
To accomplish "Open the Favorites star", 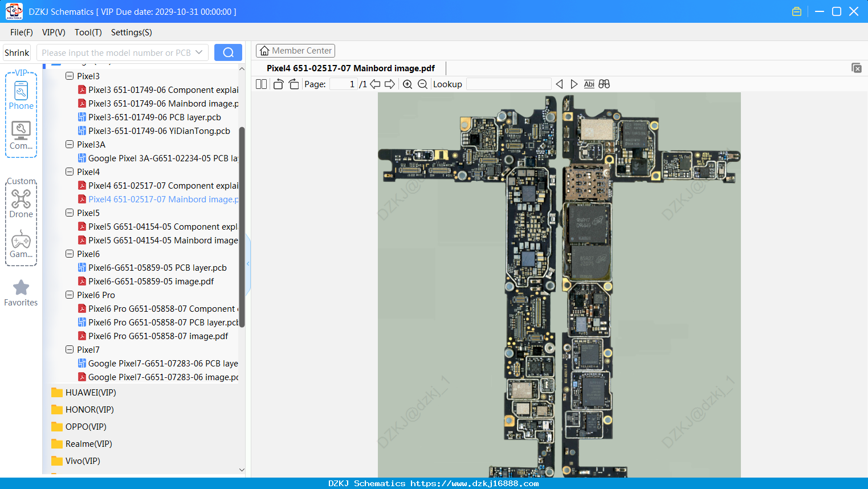I will (21, 293).
